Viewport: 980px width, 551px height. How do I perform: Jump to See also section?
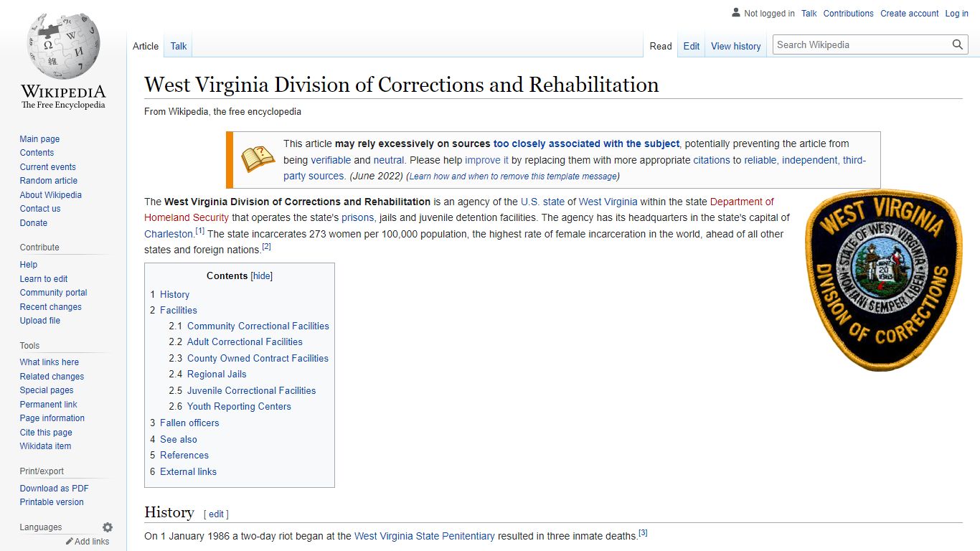(179, 440)
